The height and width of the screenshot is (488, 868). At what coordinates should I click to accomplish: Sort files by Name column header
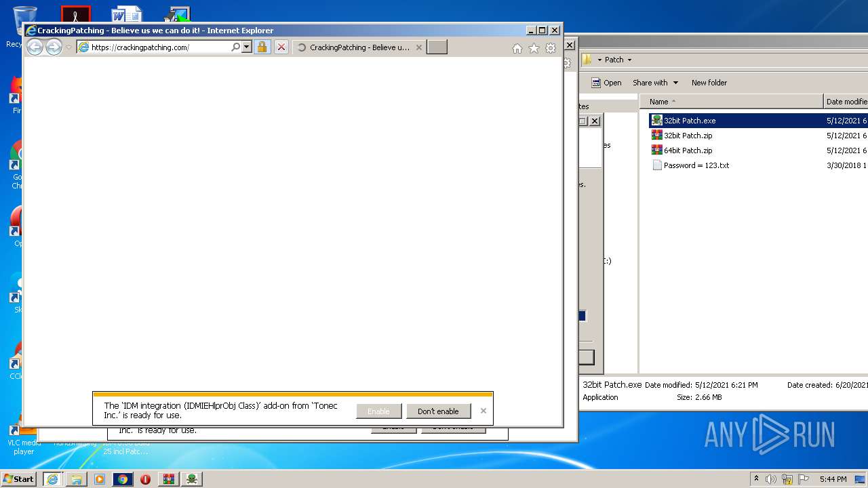(x=732, y=102)
